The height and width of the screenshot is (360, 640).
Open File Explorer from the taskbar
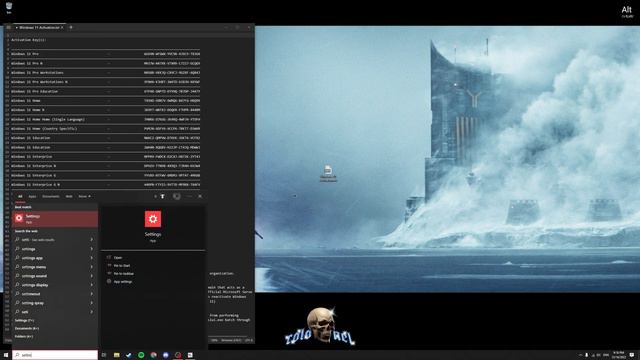click(116, 355)
